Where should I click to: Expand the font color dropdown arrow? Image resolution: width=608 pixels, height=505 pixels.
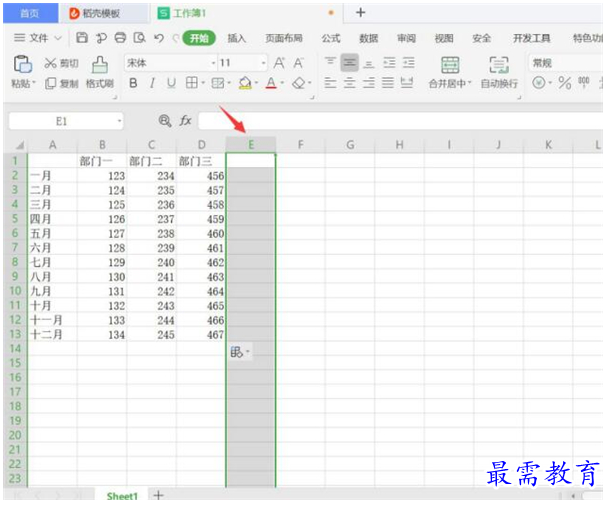click(x=282, y=83)
